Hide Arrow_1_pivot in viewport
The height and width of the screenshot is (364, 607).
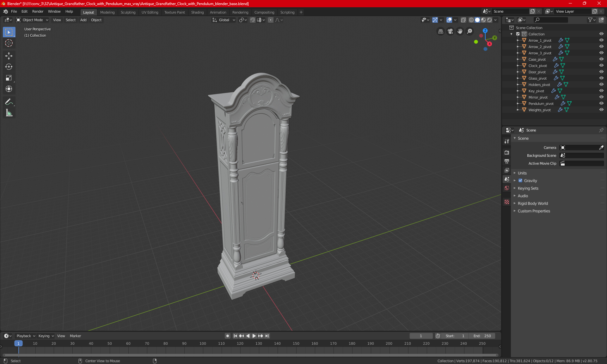(601, 40)
